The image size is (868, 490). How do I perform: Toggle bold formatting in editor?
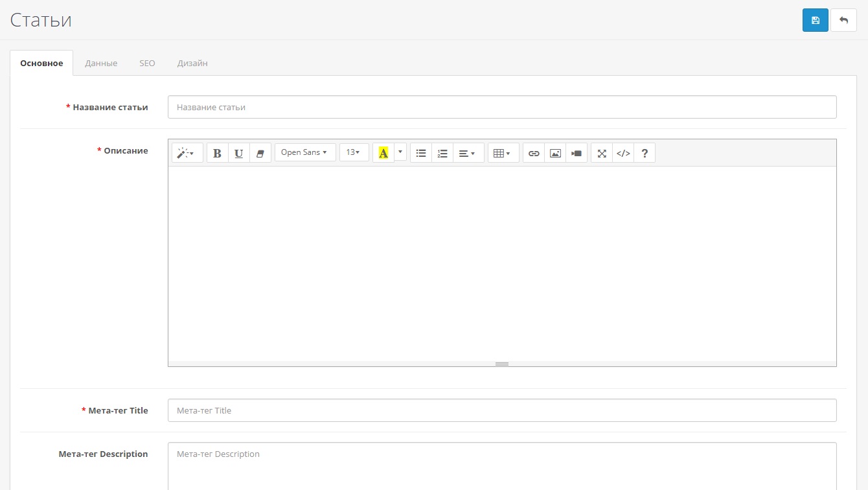tap(217, 153)
